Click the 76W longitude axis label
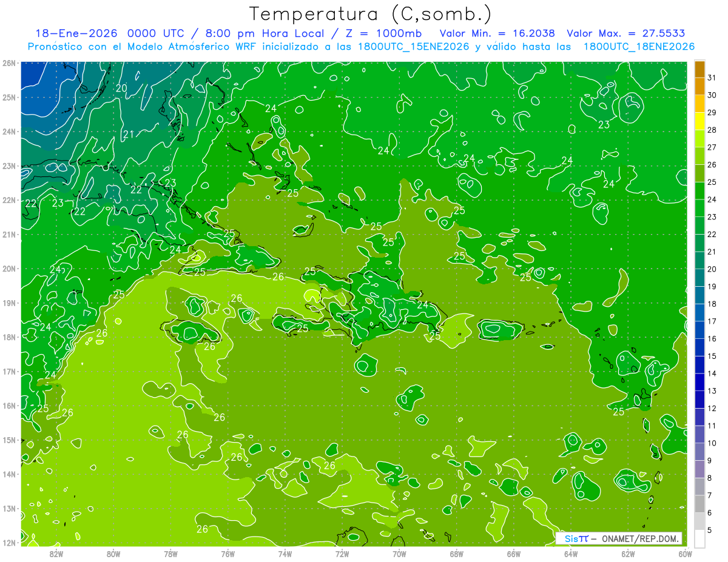728x562 pixels. 227,553
